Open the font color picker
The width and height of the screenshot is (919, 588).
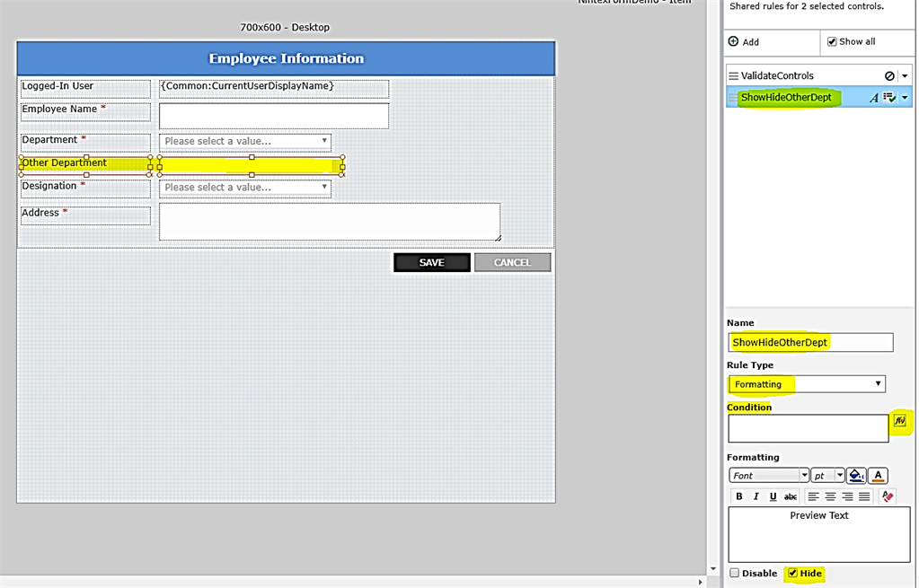coord(878,475)
